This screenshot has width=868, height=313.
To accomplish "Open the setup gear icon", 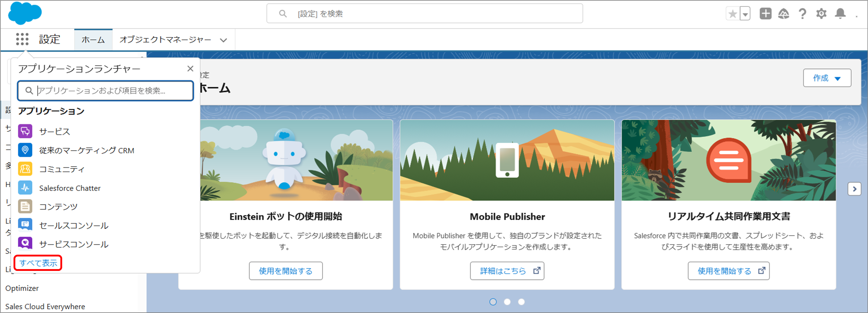I will 821,14.
